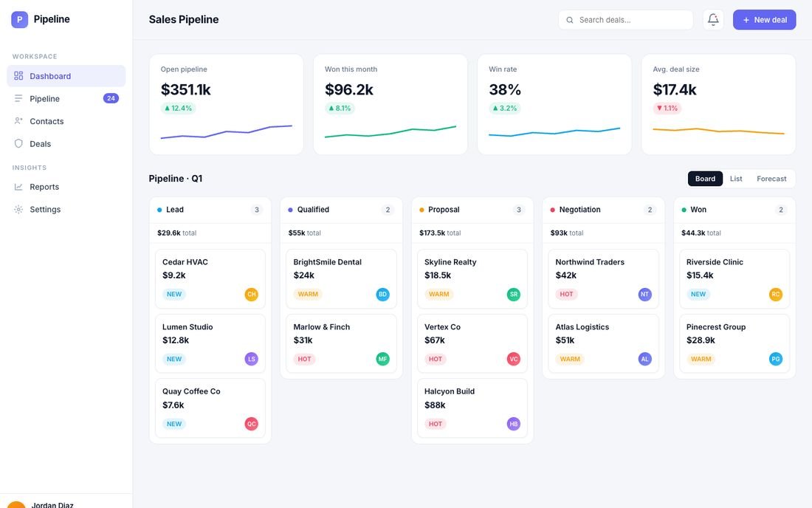Click the $173.5k total in Proposal
Screen dimensions: 812x508
pos(440,233)
